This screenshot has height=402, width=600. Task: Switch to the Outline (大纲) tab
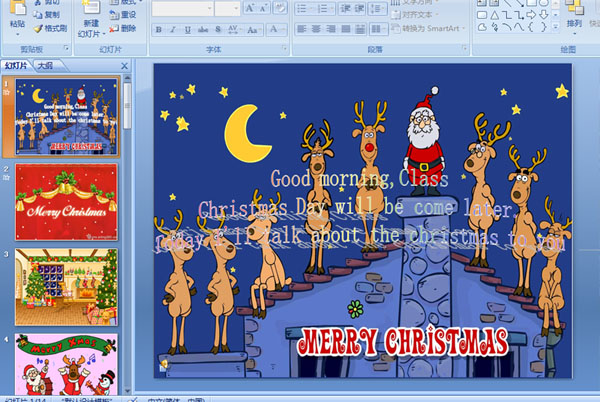point(45,66)
